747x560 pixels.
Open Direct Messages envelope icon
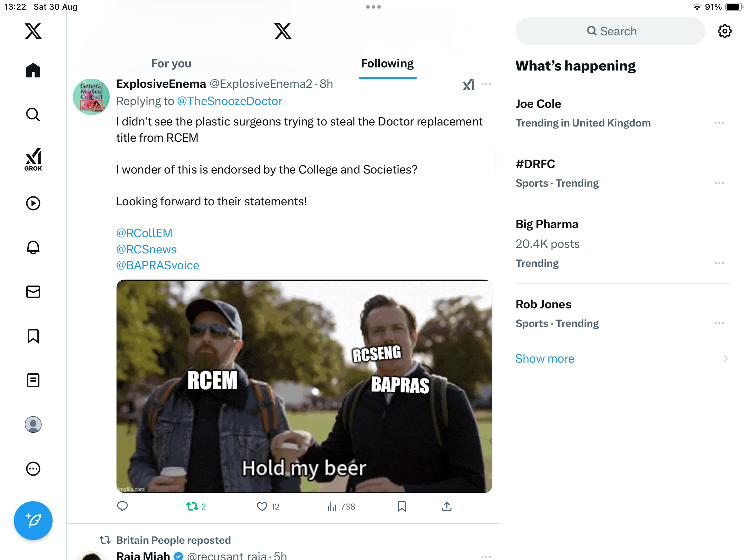click(x=33, y=292)
